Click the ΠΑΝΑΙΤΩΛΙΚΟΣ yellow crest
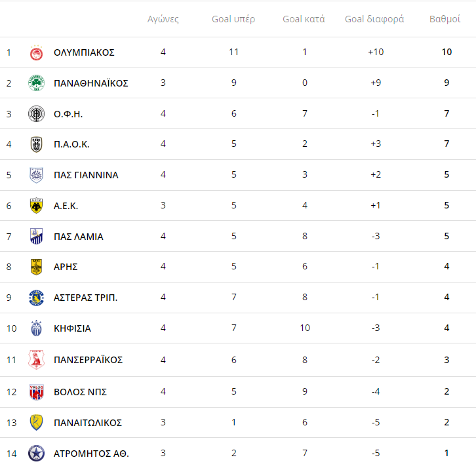The image size is (476, 468). [x=37, y=423]
